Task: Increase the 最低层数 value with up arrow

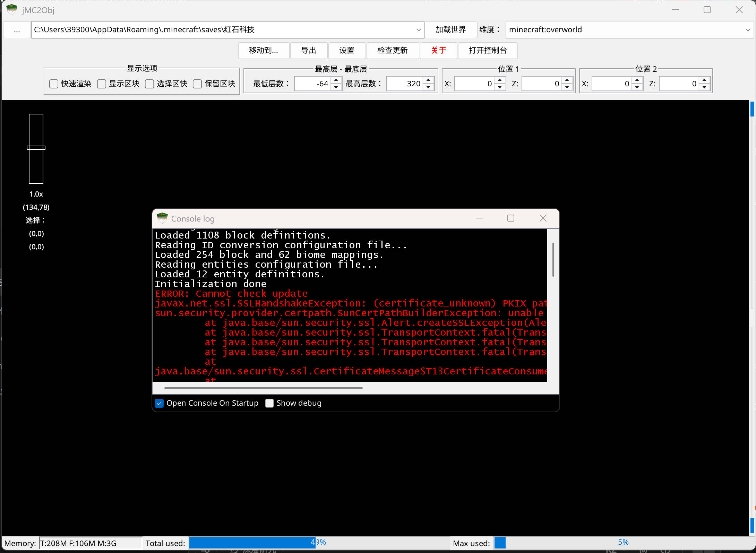Action: point(336,80)
